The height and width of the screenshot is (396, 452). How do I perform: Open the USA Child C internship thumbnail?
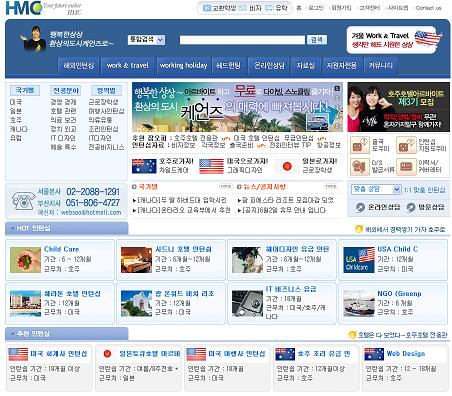coord(359,260)
